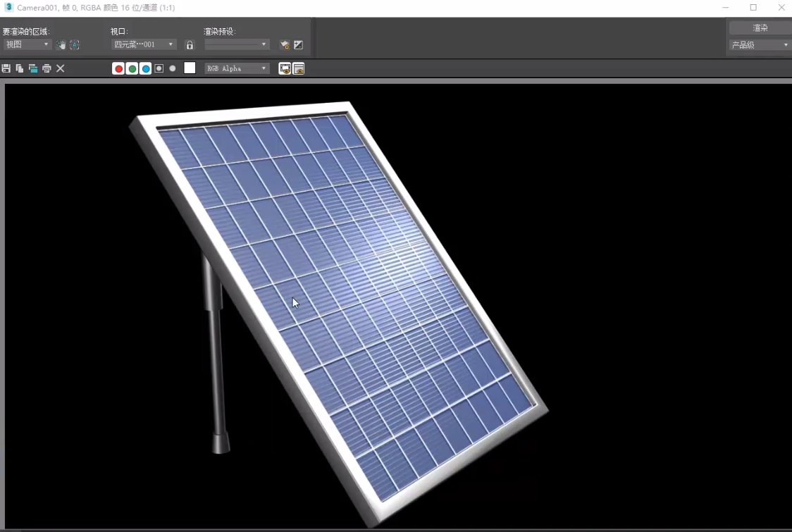
Task: Click the white color swatch
Action: pyautogui.click(x=190, y=68)
